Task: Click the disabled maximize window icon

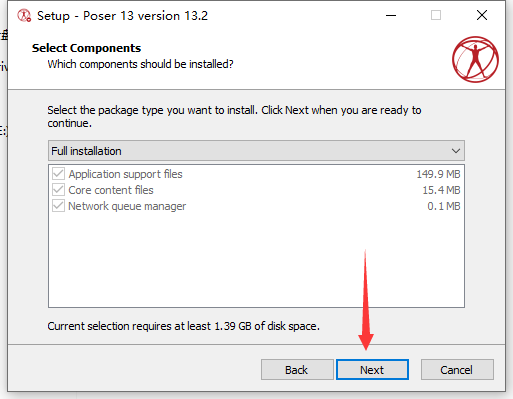Action: pos(436,15)
